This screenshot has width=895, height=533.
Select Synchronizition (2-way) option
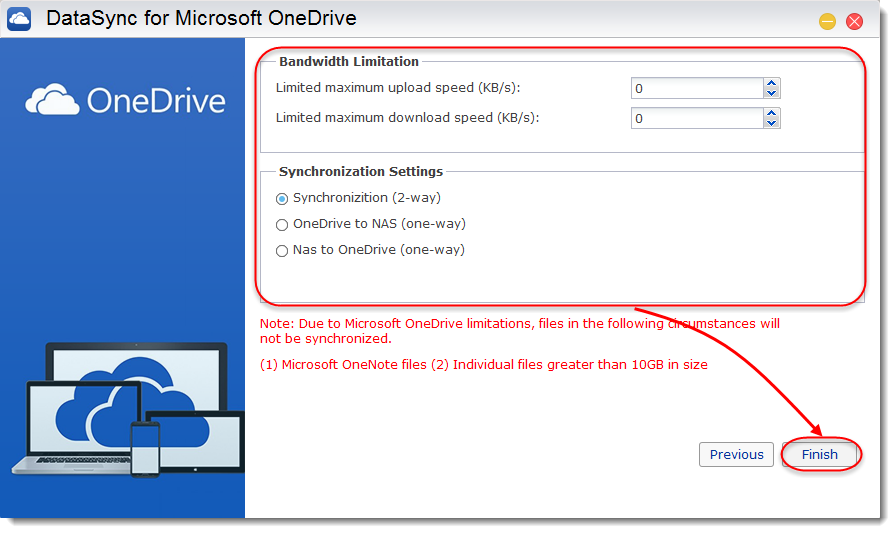pyautogui.click(x=281, y=199)
